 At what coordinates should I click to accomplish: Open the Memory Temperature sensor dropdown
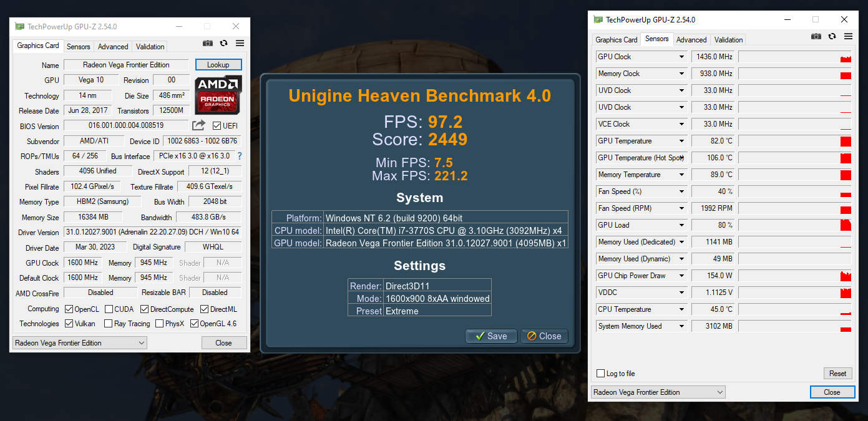click(681, 175)
